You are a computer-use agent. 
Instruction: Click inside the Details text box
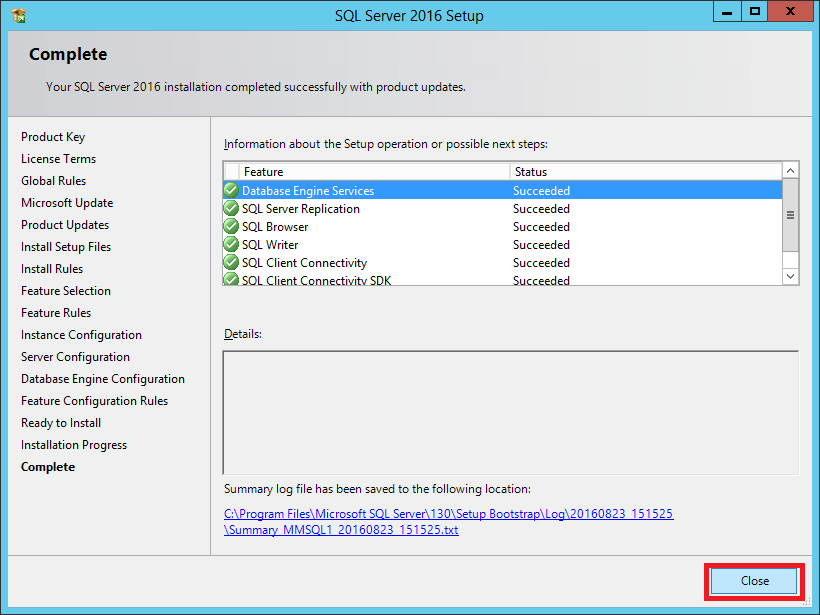[x=510, y=412]
